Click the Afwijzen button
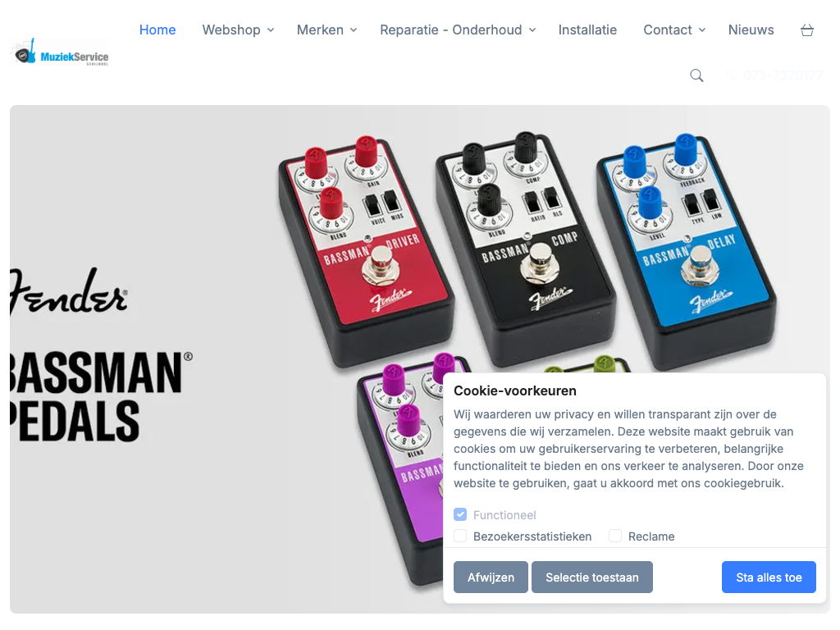Image resolution: width=840 pixels, height=630 pixels. (491, 577)
